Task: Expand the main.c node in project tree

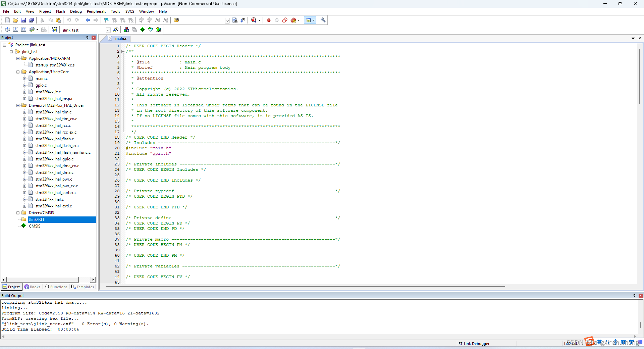Action: click(x=24, y=78)
